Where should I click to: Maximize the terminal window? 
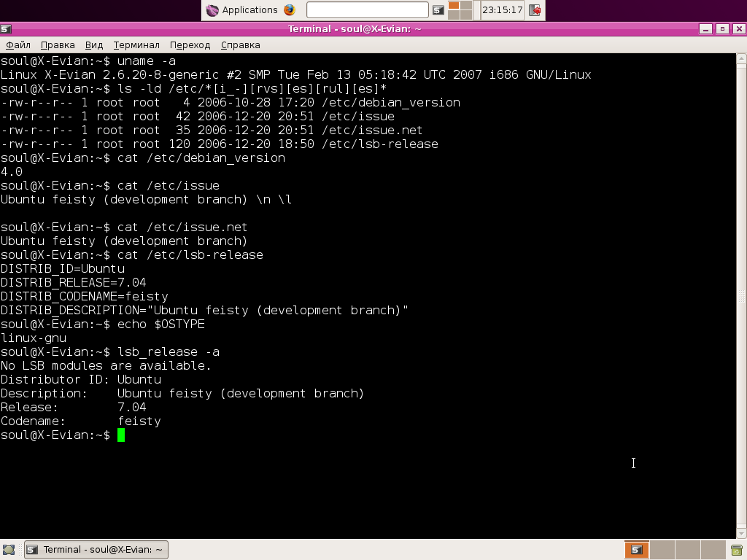tap(722, 29)
